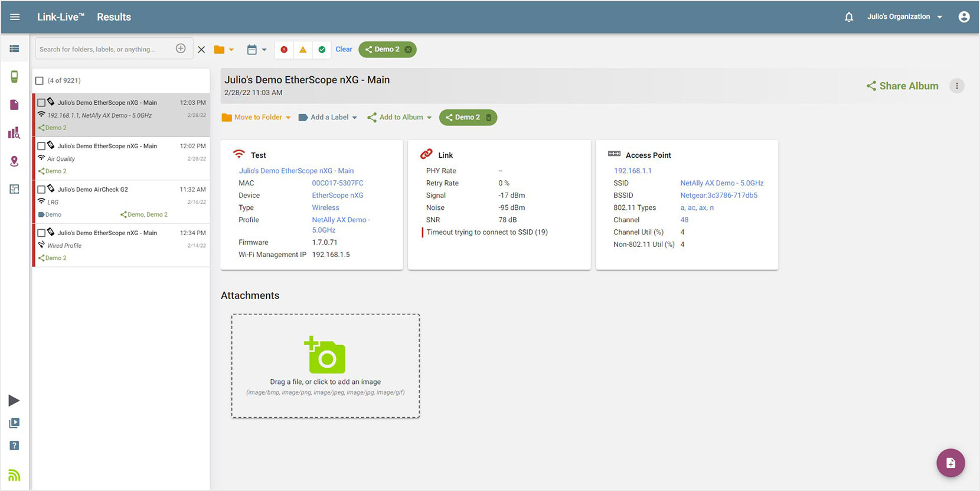Viewport: 980px width, 491px height.
Task: Open the floor plan sidebar icon
Action: 14,189
